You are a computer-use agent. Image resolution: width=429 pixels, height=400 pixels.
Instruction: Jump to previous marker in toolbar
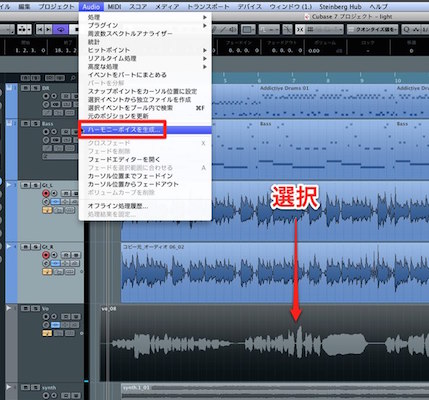point(40,30)
